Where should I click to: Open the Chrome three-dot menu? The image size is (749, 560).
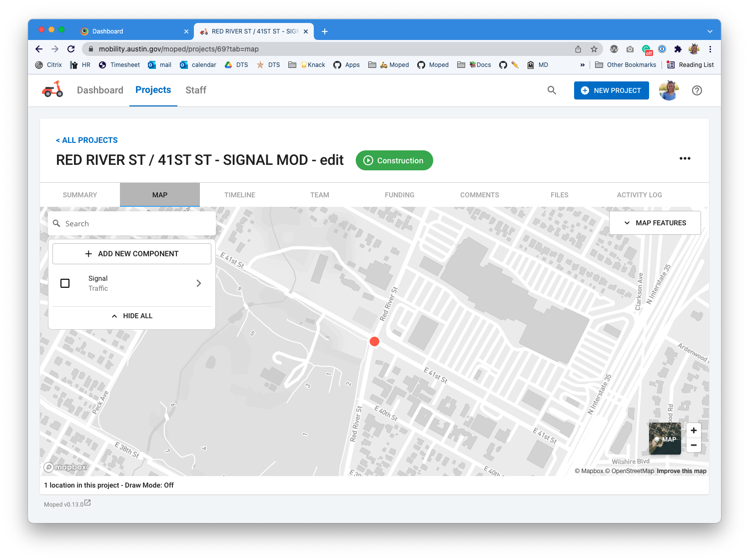click(710, 49)
